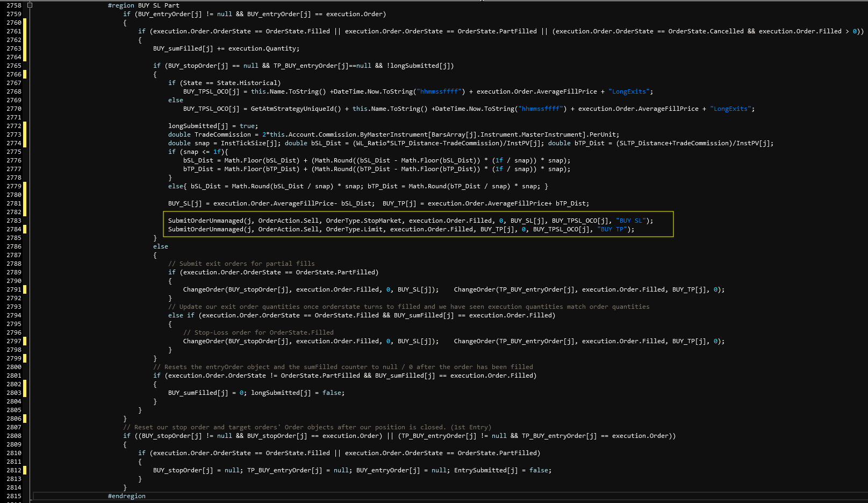Click the "BUY TP" string literal

click(612, 229)
